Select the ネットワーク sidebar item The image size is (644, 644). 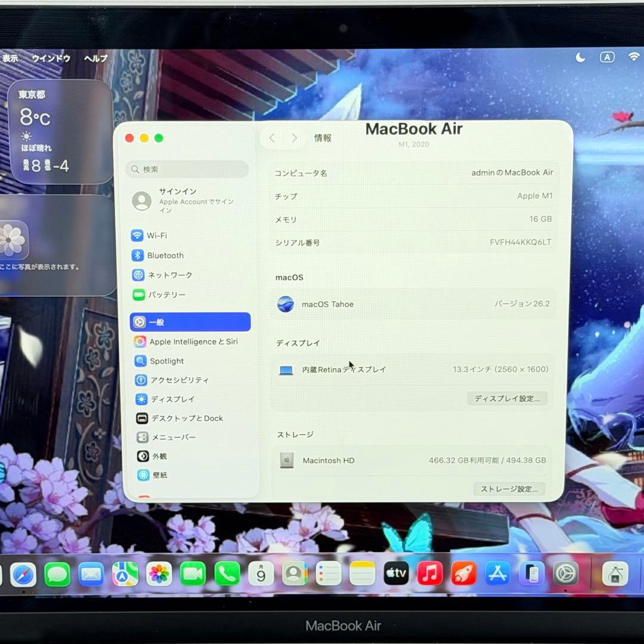tap(170, 275)
